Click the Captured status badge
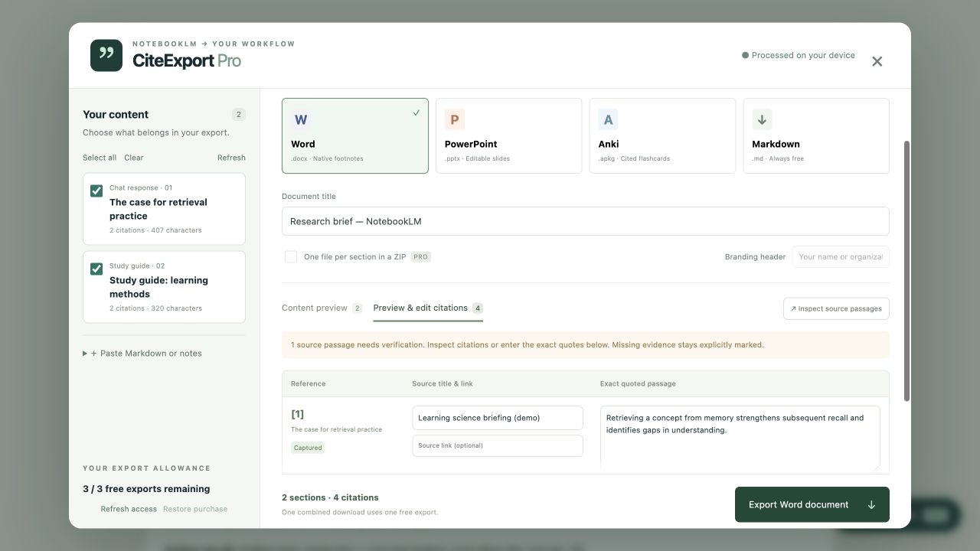Image resolution: width=980 pixels, height=551 pixels. point(308,448)
